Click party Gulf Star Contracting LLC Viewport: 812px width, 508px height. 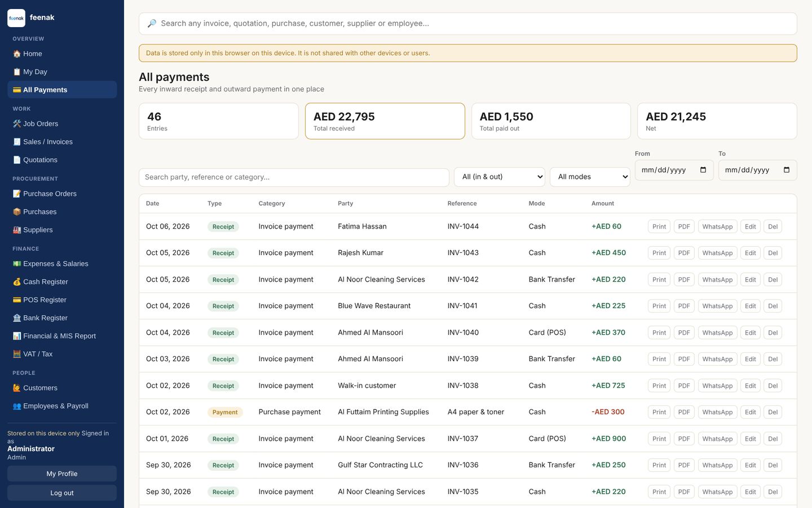tap(380, 465)
